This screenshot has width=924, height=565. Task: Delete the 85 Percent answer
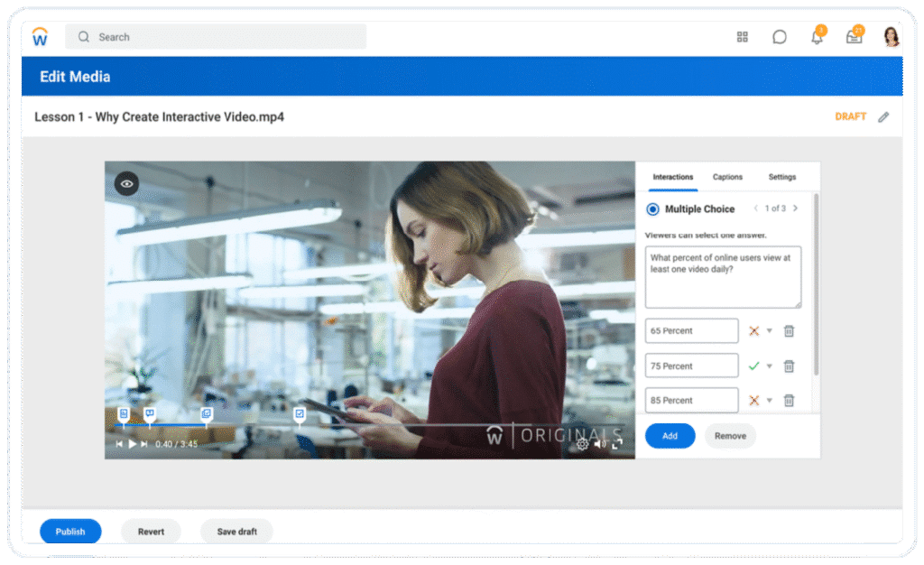789,401
